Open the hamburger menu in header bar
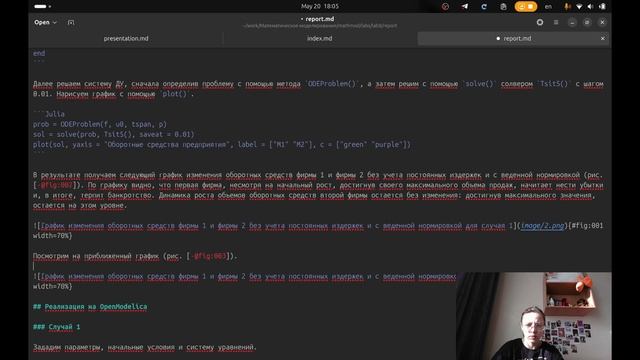Screen dimensions: 640x360 (556, 22)
